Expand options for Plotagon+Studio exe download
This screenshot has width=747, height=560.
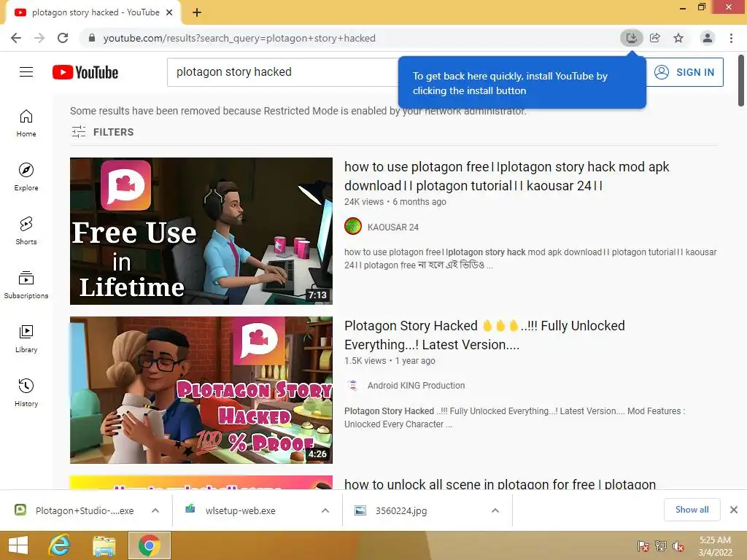[x=155, y=510]
